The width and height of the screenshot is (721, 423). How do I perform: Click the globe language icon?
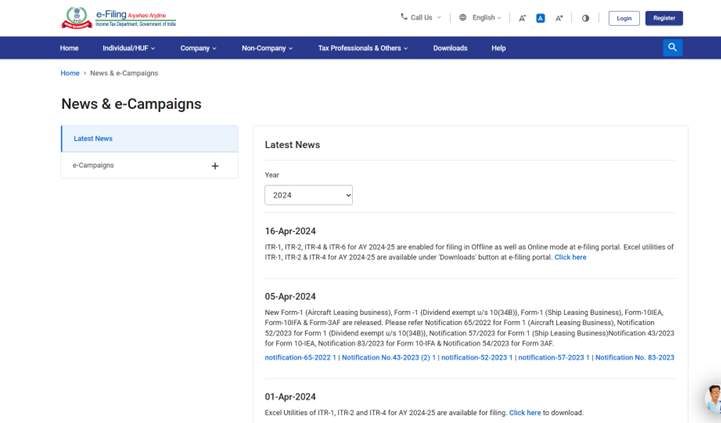coord(463,18)
